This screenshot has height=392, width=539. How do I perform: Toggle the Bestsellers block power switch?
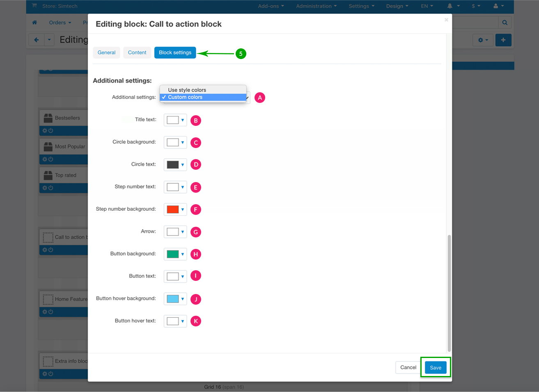51,130
